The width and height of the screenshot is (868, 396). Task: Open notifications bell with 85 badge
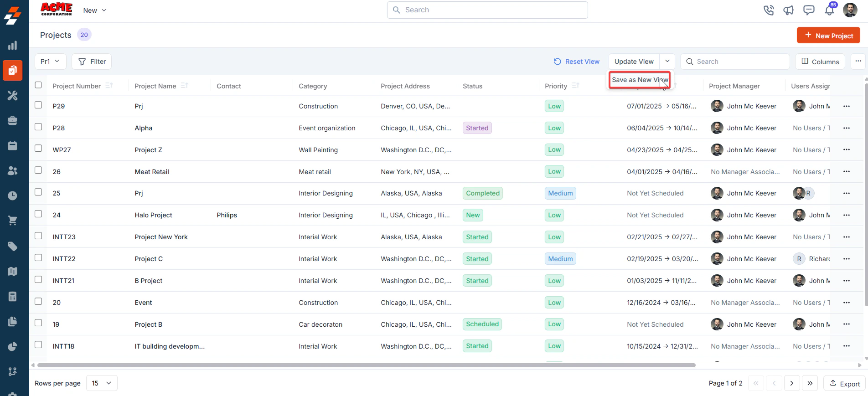tap(830, 10)
